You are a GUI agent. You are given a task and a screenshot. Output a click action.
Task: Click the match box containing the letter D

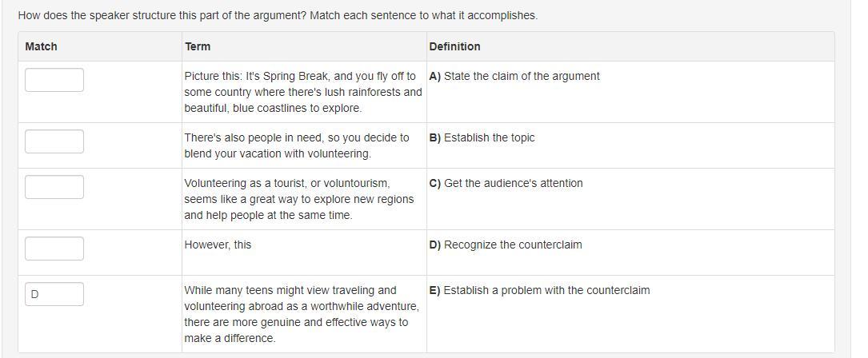pos(54,294)
